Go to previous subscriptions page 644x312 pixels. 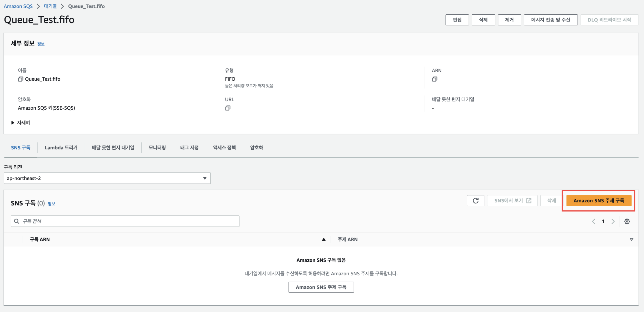pyautogui.click(x=594, y=221)
